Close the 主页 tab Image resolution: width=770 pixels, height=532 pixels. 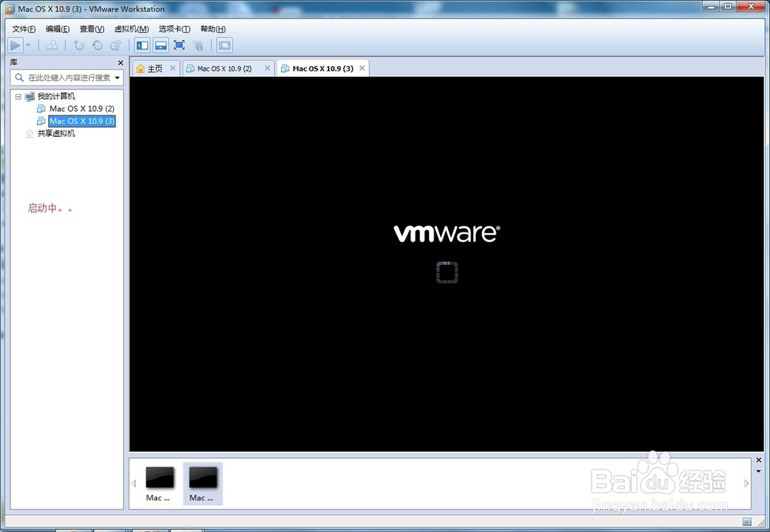pos(172,69)
